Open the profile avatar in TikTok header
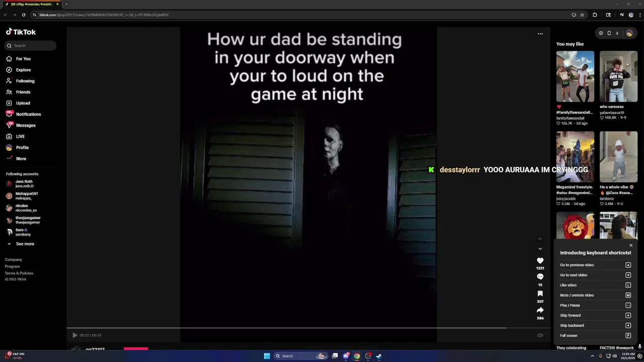 point(629,33)
